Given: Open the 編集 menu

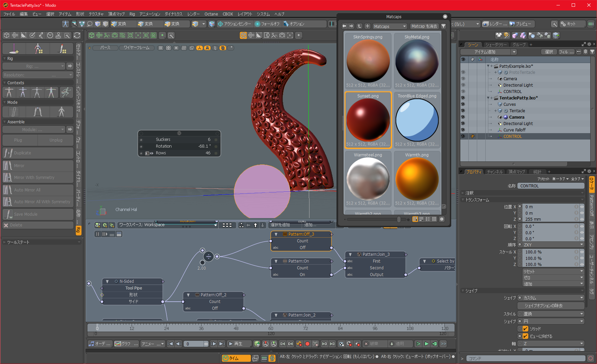Looking at the screenshot, I should click(x=24, y=14).
